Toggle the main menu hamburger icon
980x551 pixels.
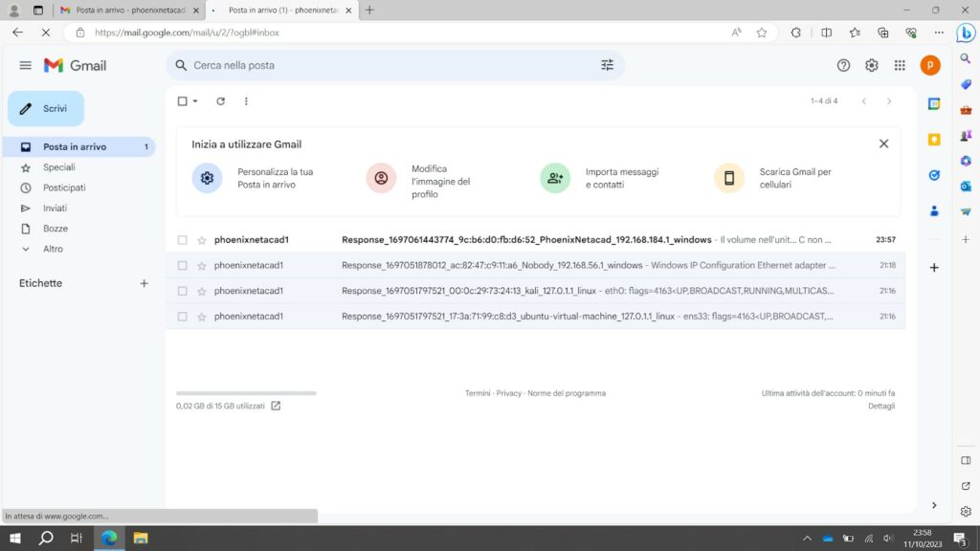(26, 65)
